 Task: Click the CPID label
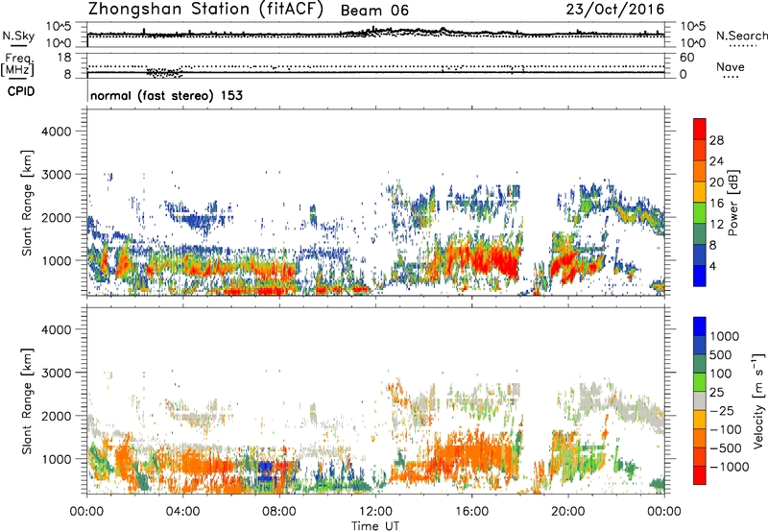click(21, 91)
